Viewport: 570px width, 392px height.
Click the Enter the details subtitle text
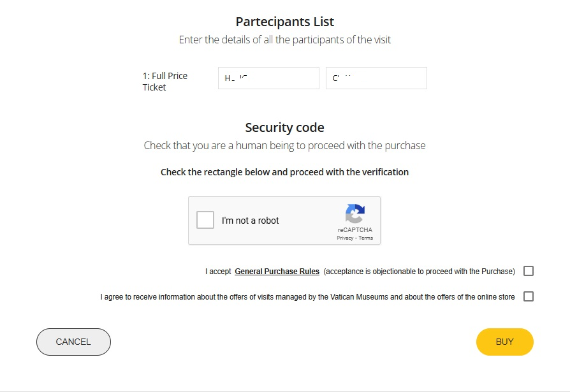pyautogui.click(x=284, y=40)
